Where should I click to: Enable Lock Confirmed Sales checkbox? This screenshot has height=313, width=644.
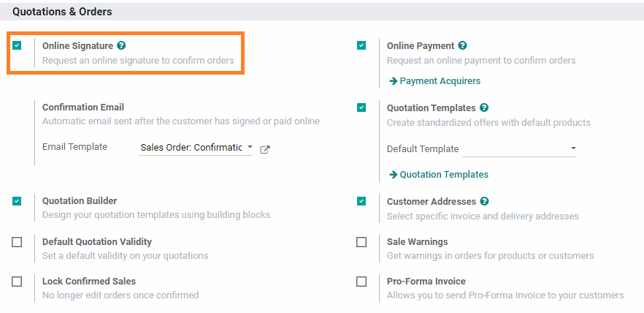click(17, 282)
